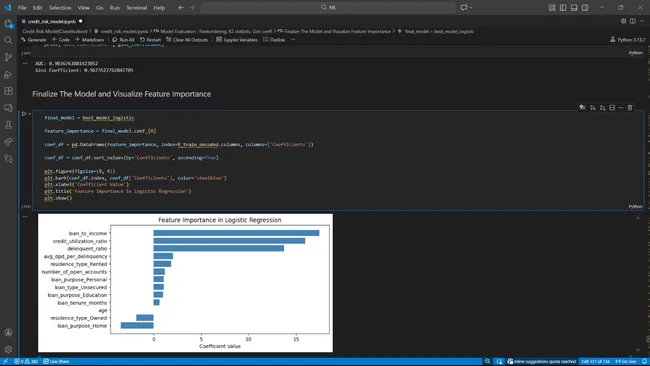Click Live Share in status bar
650x366 pixels.
pos(56,361)
